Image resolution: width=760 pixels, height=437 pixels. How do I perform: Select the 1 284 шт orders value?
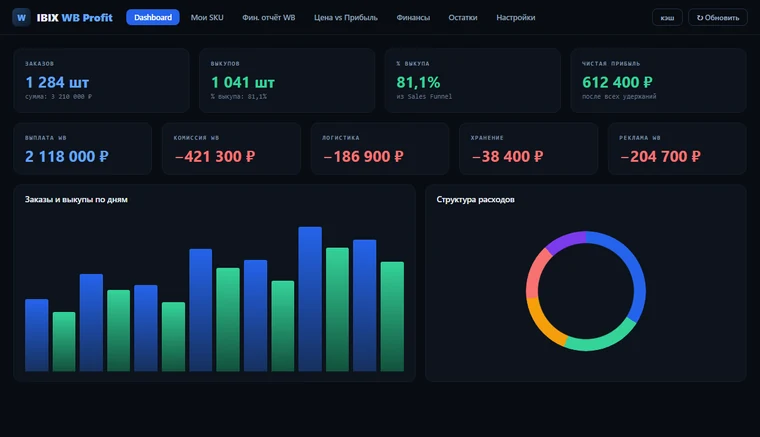57,82
